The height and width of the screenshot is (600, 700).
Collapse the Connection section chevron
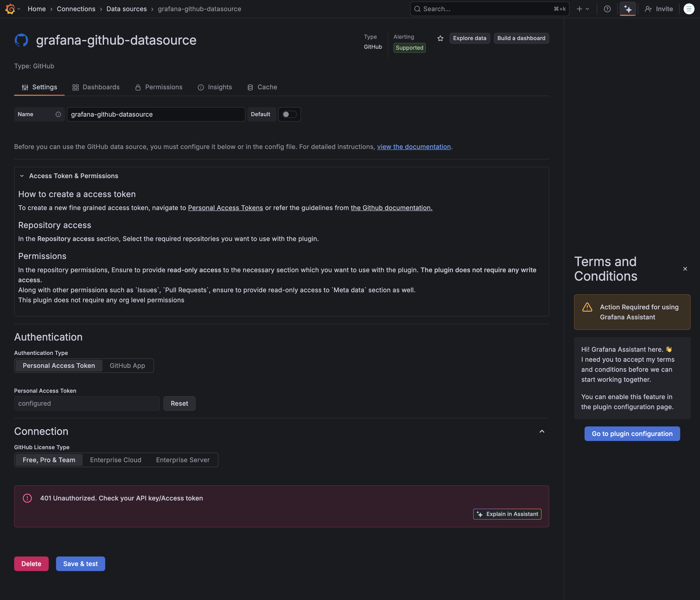[542, 431]
